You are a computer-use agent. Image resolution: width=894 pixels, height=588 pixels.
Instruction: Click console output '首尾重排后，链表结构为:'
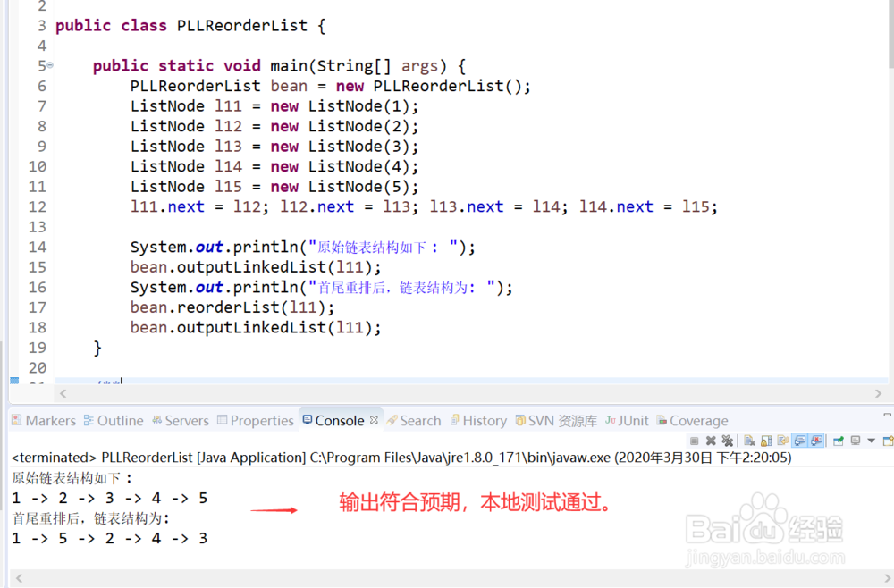(90, 518)
